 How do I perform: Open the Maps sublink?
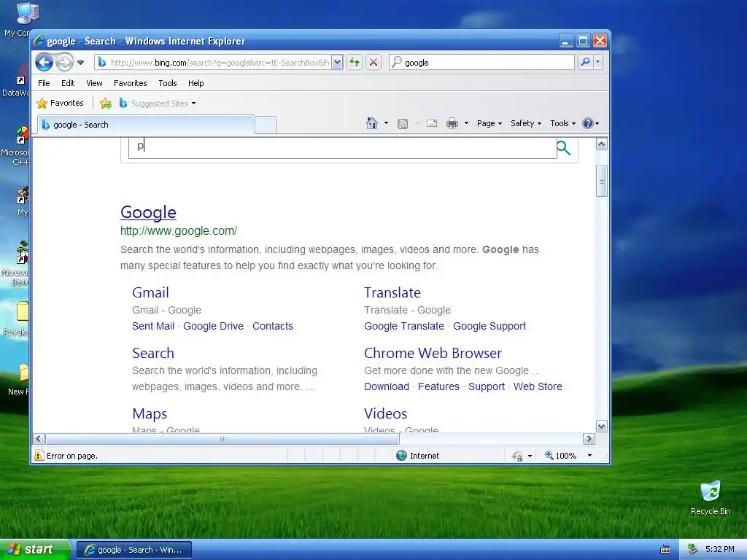click(150, 413)
